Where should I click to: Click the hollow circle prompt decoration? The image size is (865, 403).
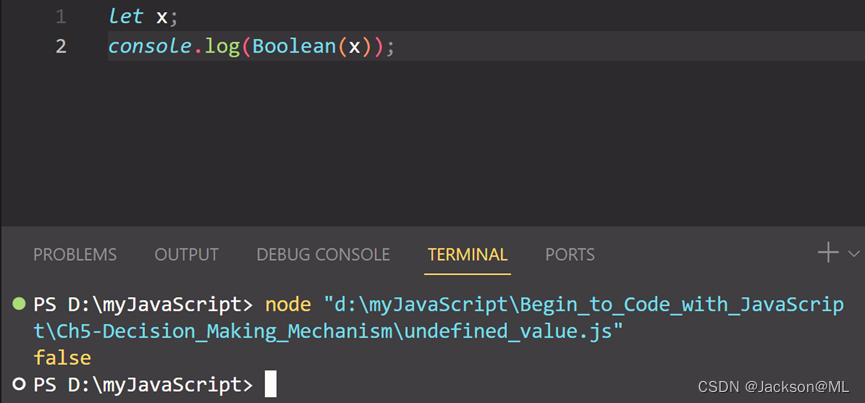[x=19, y=384]
